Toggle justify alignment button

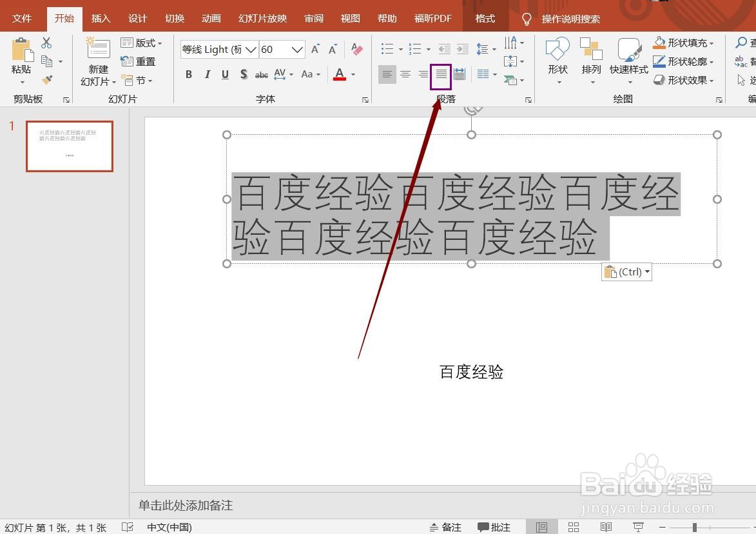pyautogui.click(x=441, y=74)
